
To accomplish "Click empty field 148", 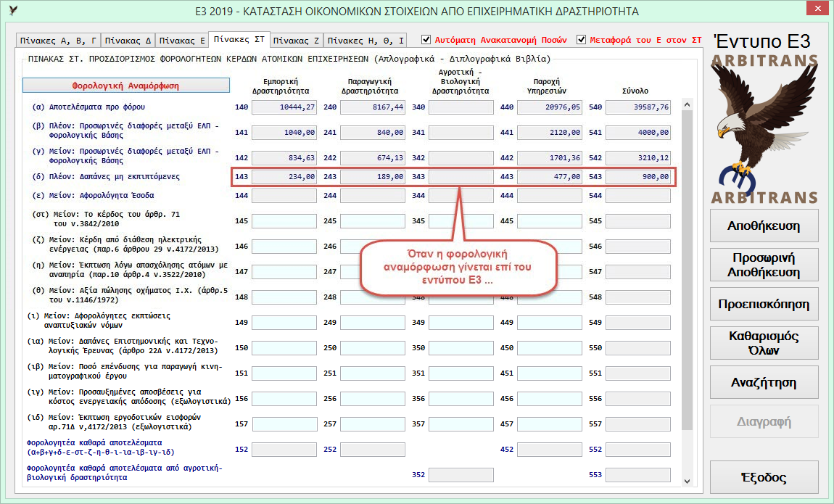I will [x=284, y=297].
